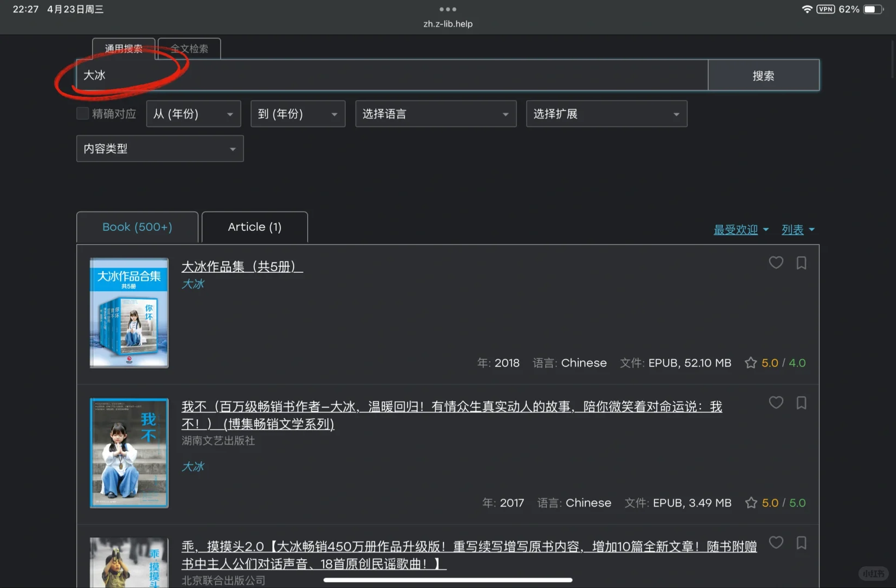The width and height of the screenshot is (896, 588).
Task: Expand the 选择语言 dropdown
Action: (436, 114)
